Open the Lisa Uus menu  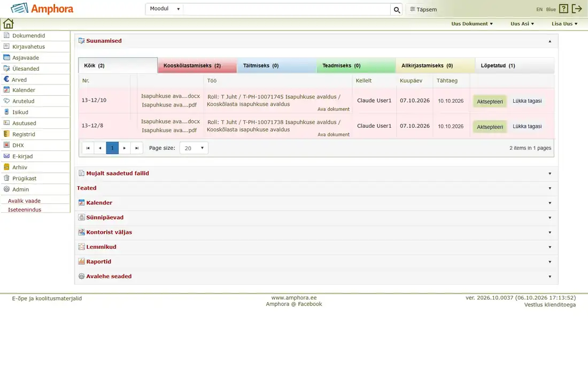(564, 24)
